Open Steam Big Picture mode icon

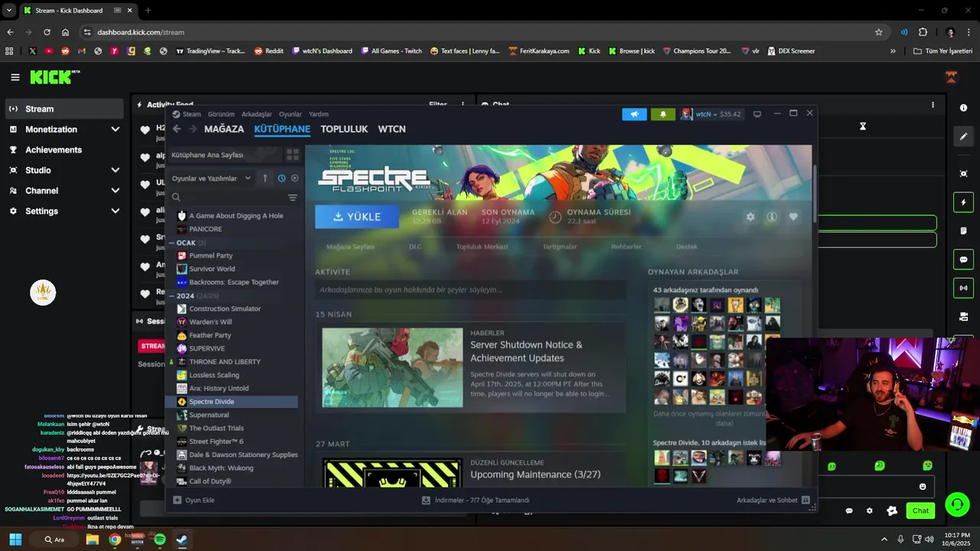[x=757, y=114]
